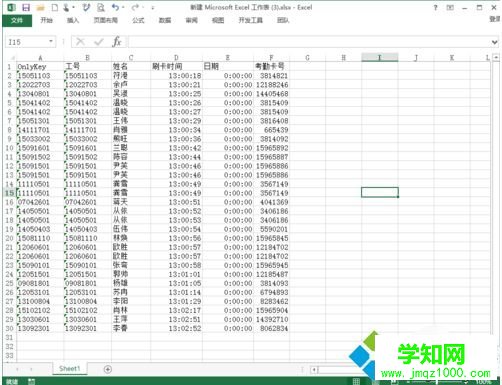502x385 pixels.
Task: Click the Undo arrow icon
Action: pyautogui.click(x=115, y=7)
